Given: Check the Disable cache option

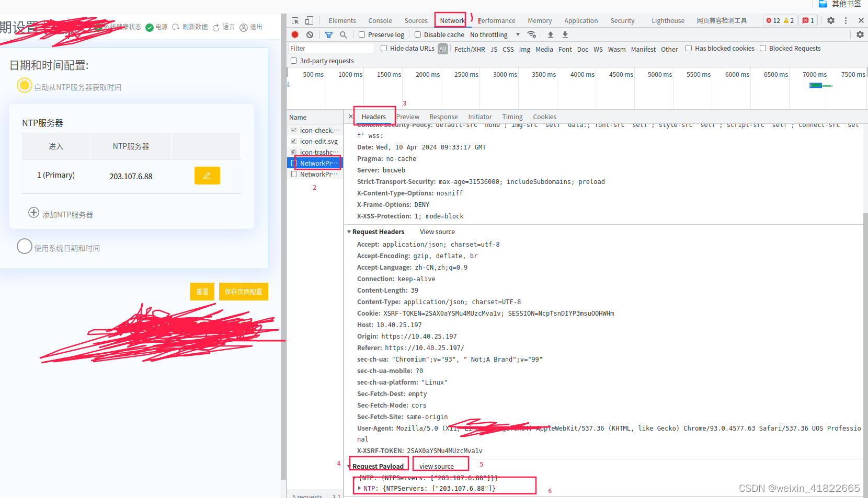Looking at the screenshot, I should point(417,34).
